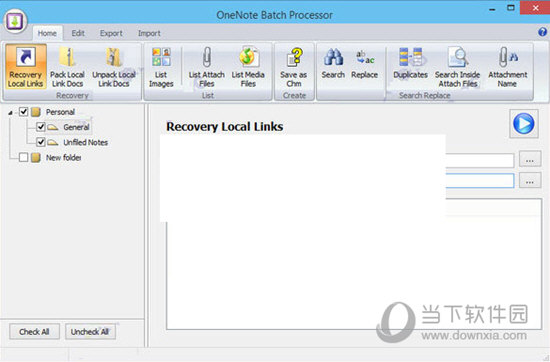Click the highlighted second path input field
The height and width of the screenshot is (362, 550).
[479, 180]
